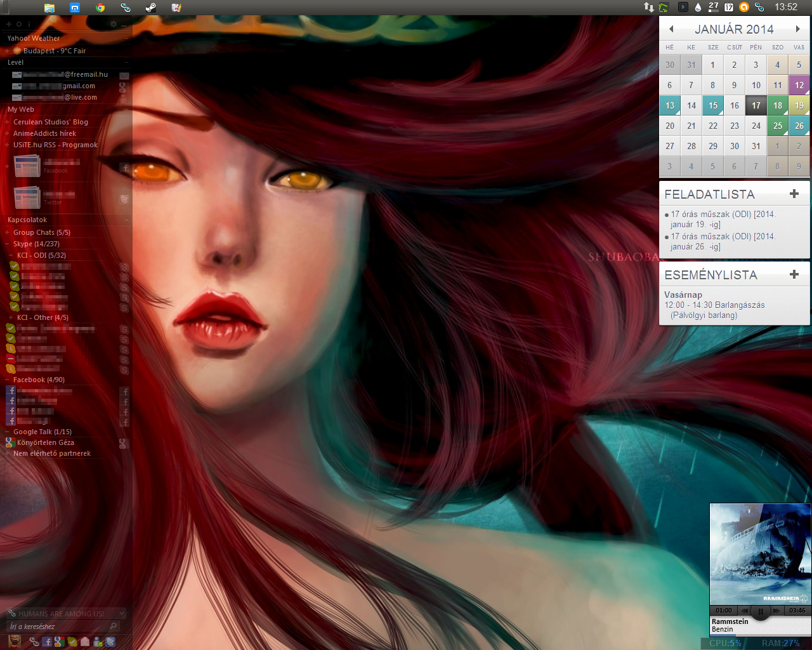
Task: Click the info icon atop the contact list
Action: pyautogui.click(x=29, y=24)
